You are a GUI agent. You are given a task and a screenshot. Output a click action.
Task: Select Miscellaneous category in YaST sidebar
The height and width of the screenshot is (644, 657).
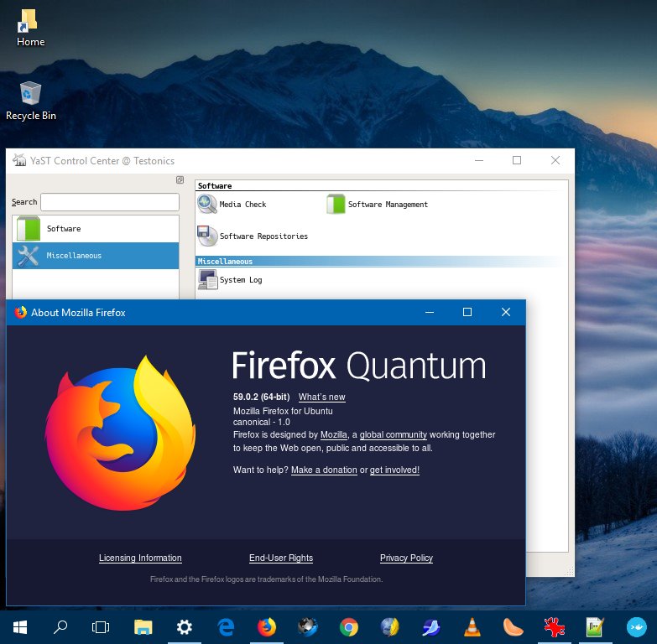point(96,256)
